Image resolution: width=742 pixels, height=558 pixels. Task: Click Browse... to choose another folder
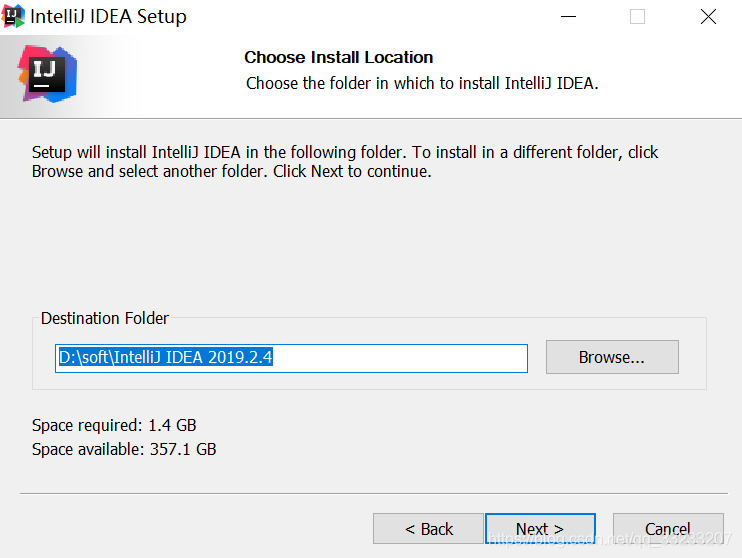click(x=612, y=357)
